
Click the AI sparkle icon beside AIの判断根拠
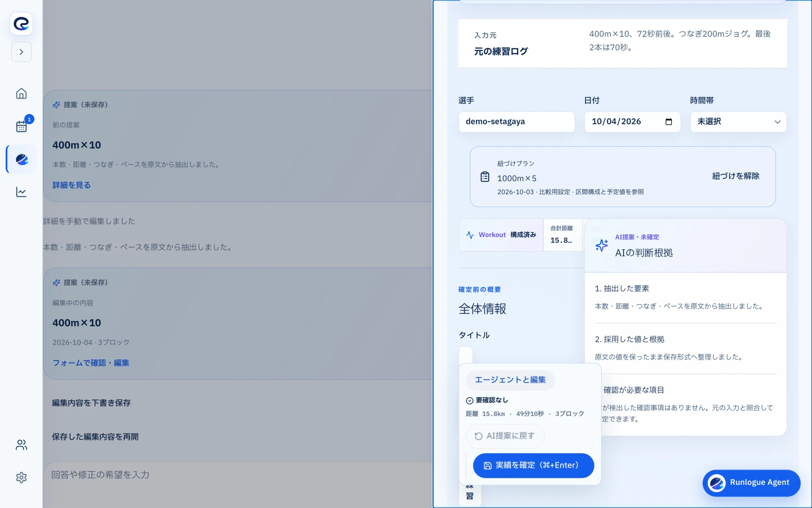601,245
